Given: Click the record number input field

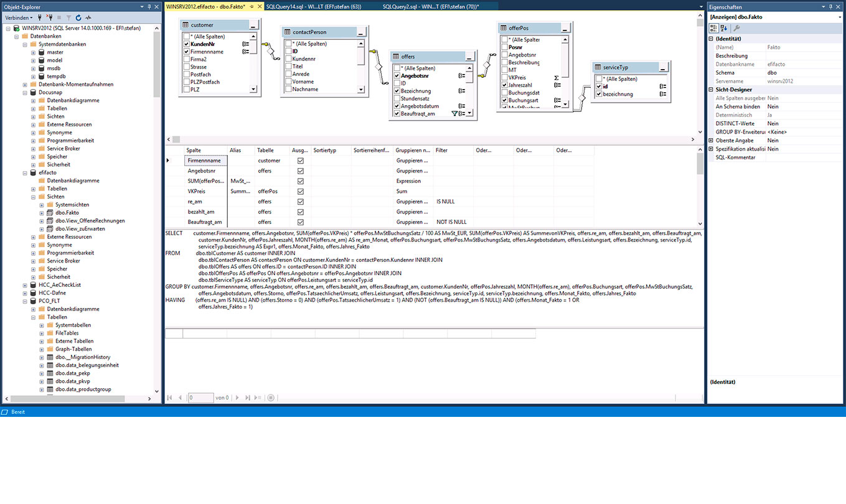Looking at the screenshot, I should point(200,398).
